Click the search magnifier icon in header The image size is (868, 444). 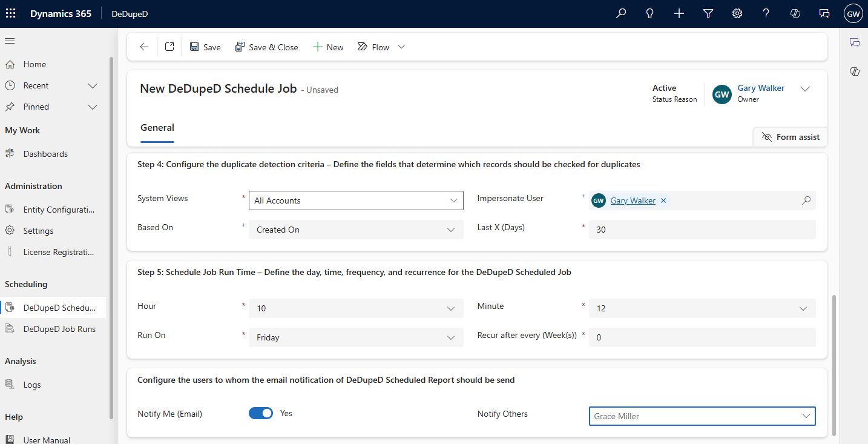click(x=621, y=13)
